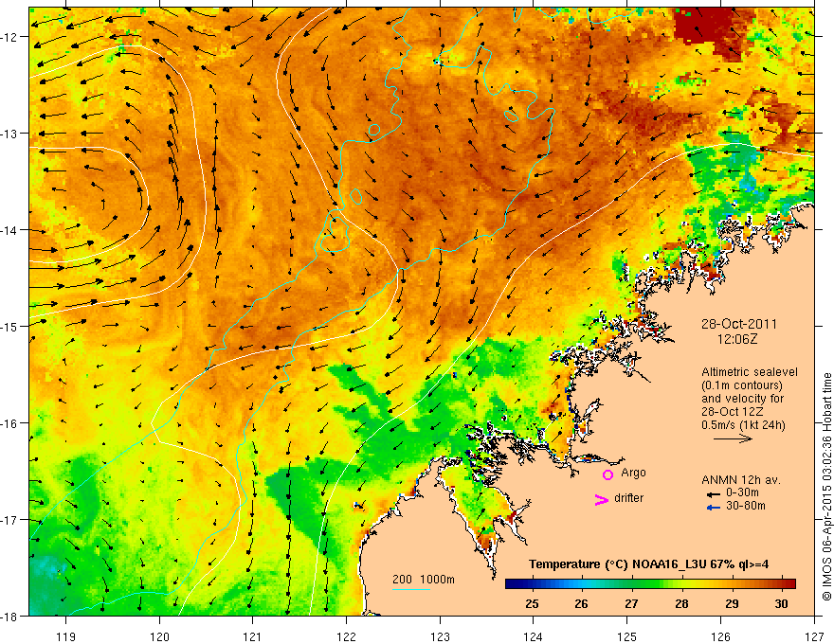Click the '0-30m' depth label
This screenshot has width=834, height=644.
point(743,492)
